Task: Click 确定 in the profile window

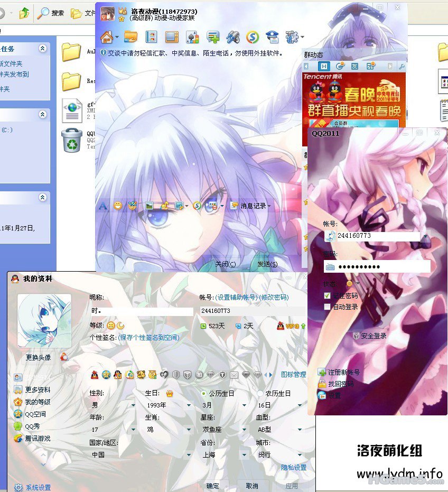Action: point(213,486)
